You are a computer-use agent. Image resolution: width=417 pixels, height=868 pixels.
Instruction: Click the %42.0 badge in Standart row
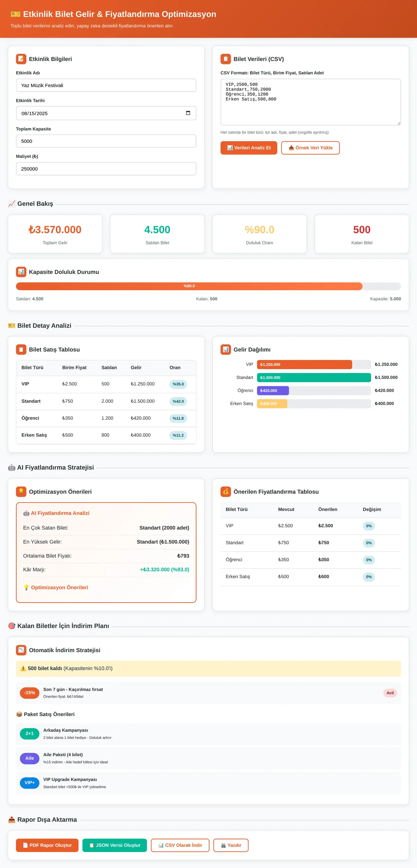point(178,401)
